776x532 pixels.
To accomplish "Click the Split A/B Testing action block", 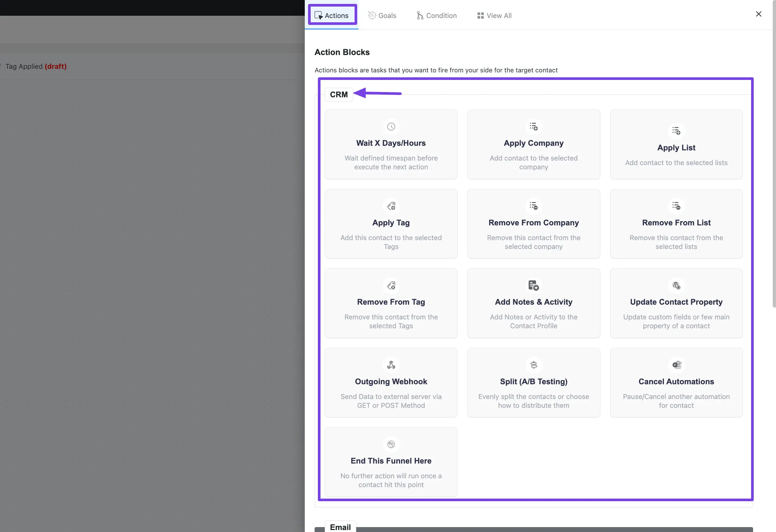I will tap(533, 382).
